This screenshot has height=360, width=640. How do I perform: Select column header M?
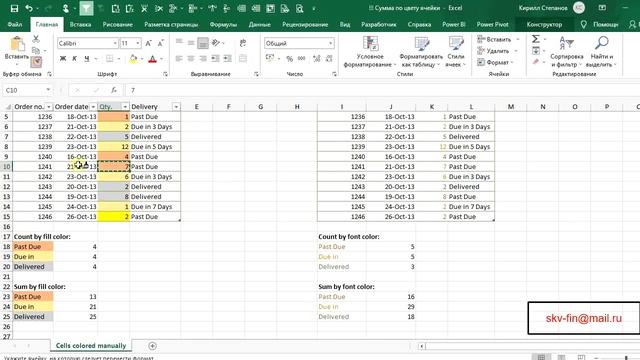[x=511, y=107]
